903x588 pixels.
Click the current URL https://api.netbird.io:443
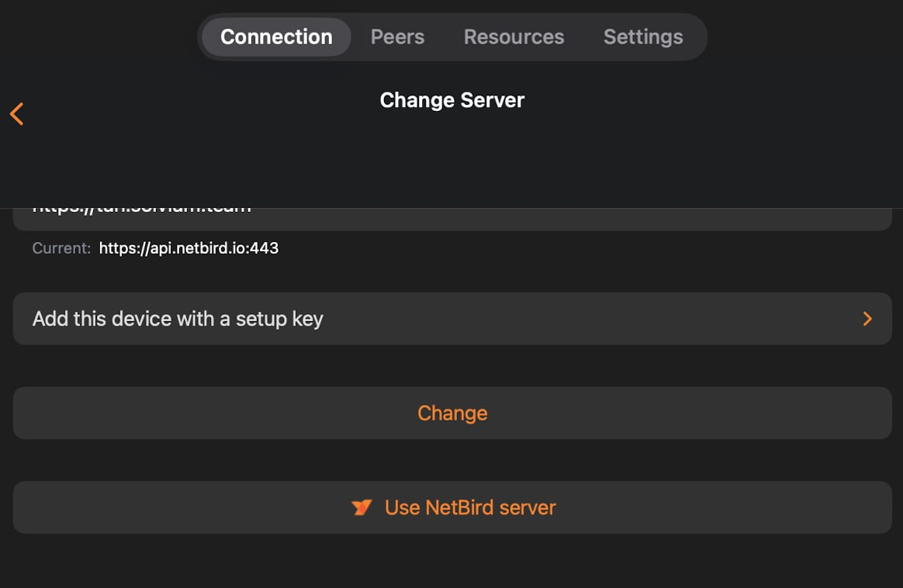coord(189,248)
